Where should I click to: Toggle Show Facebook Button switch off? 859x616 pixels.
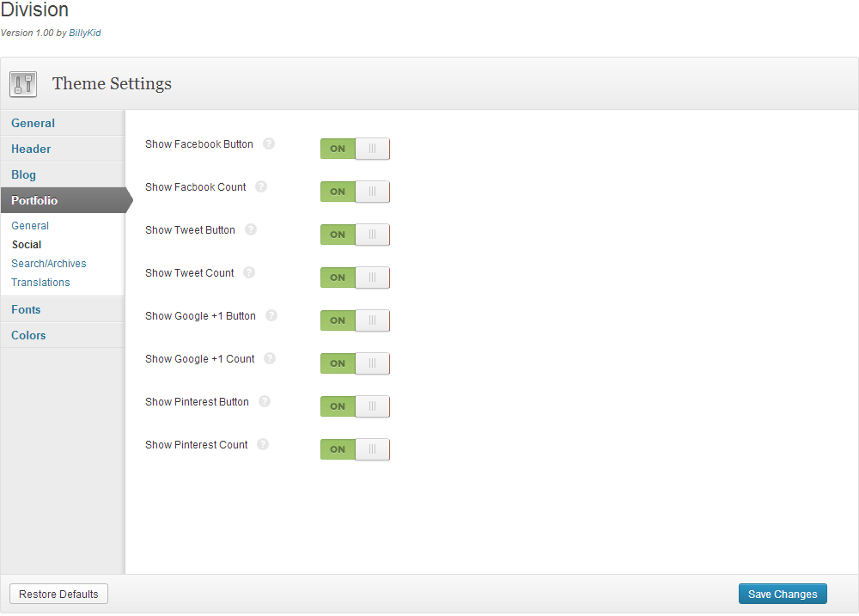click(x=355, y=149)
